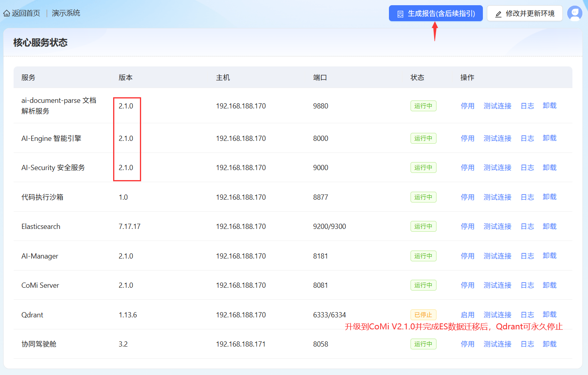Disable AI-Security 安全服务 with 停用
588x375 pixels.
467,167
